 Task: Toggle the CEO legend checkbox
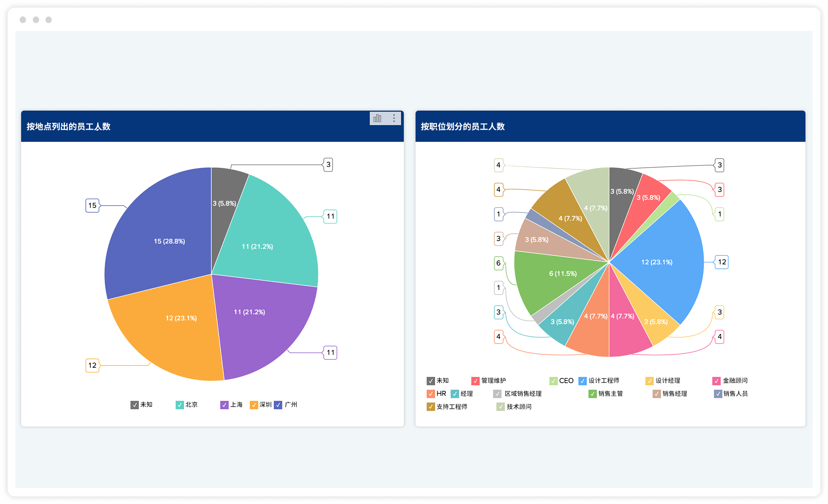click(554, 381)
